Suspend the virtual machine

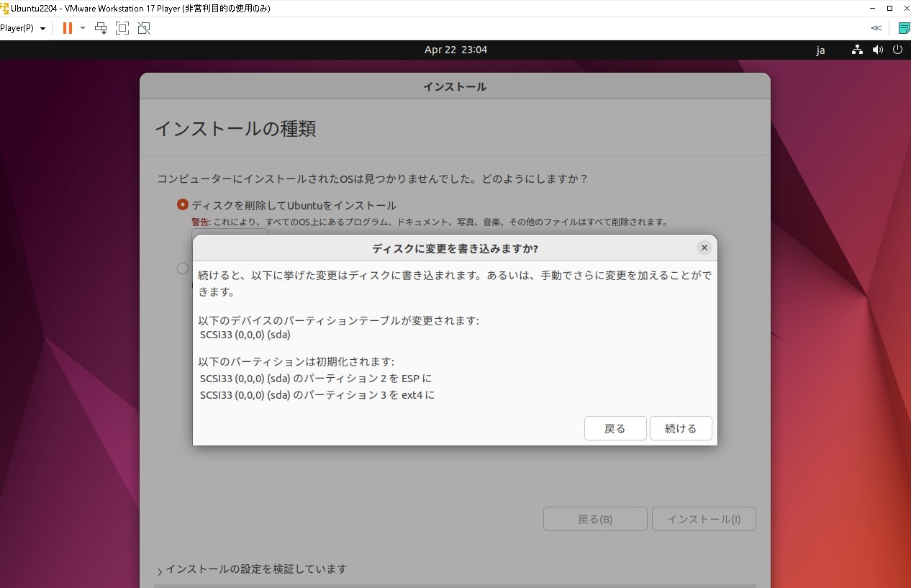click(x=68, y=28)
